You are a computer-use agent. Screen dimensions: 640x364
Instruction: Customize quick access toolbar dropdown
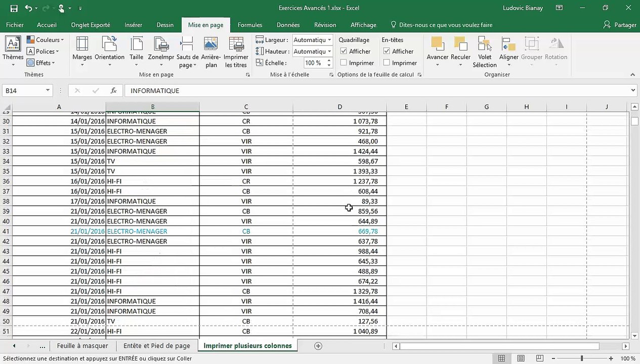click(80, 8)
